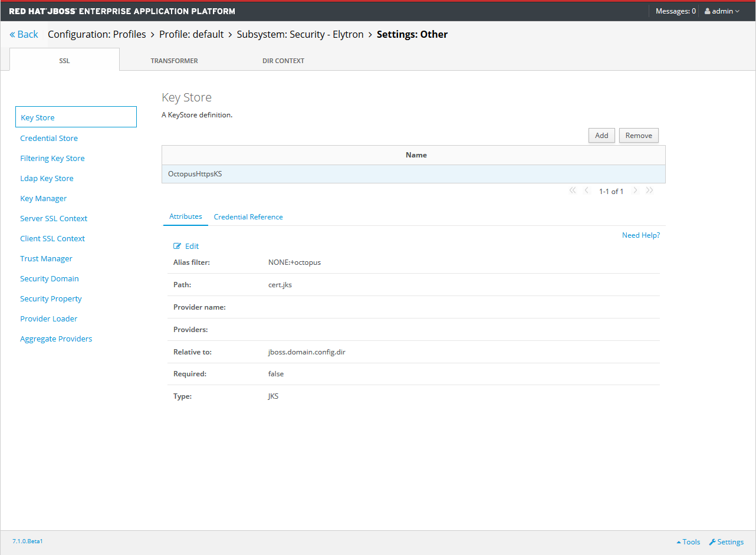Viewport: 756px width, 555px height.
Task: Open Credential Store in the sidebar
Action: point(49,138)
